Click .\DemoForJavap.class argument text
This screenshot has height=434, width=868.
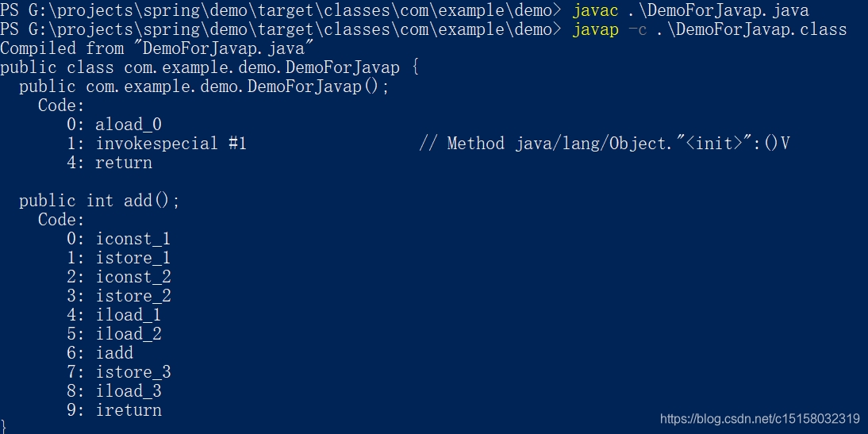click(x=751, y=29)
